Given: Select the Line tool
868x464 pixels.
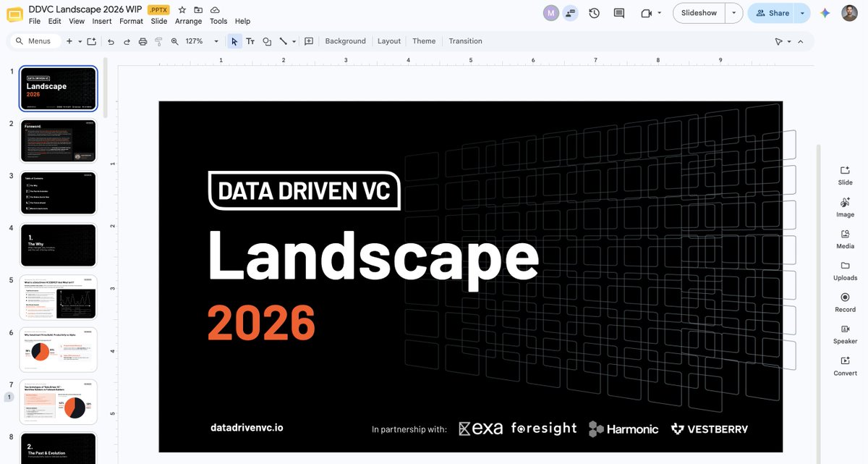Looking at the screenshot, I should (283, 41).
